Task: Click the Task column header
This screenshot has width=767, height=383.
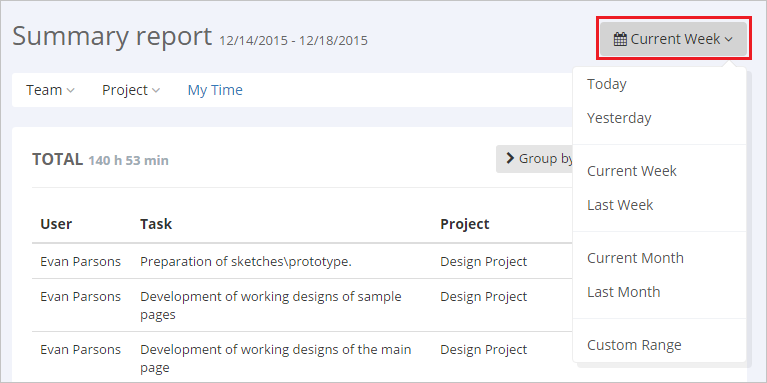Action: click(156, 224)
